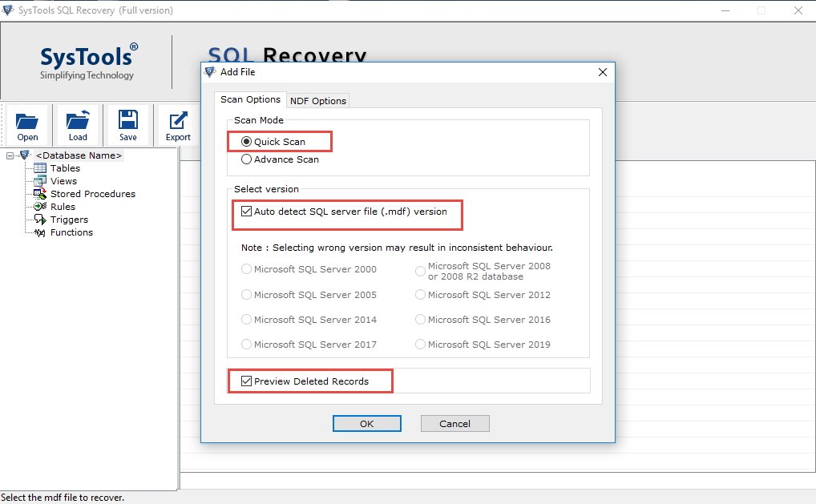The height and width of the screenshot is (504, 816).
Task: Uncheck Auto detect SQL server file version
Action: (x=246, y=212)
